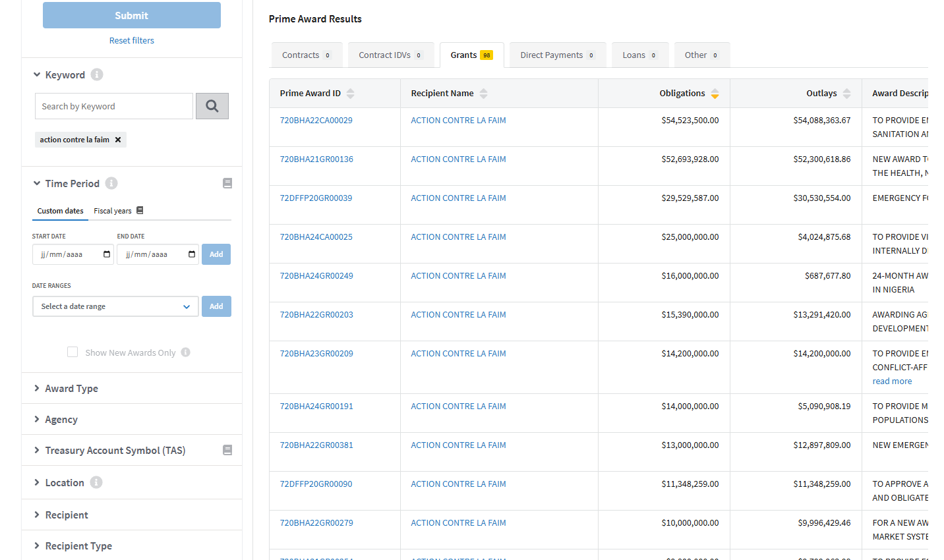Open award 720BHA21GR00136
944x560 pixels.
tap(316, 159)
